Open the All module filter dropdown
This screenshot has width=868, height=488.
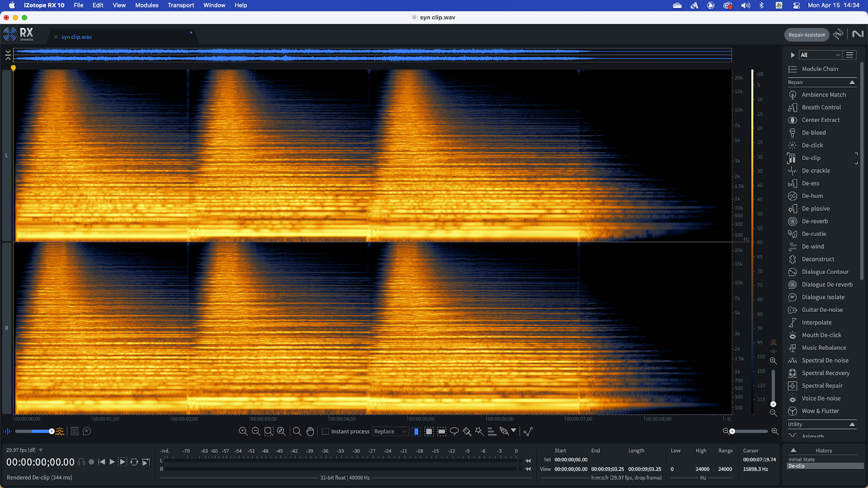pyautogui.click(x=820, y=55)
